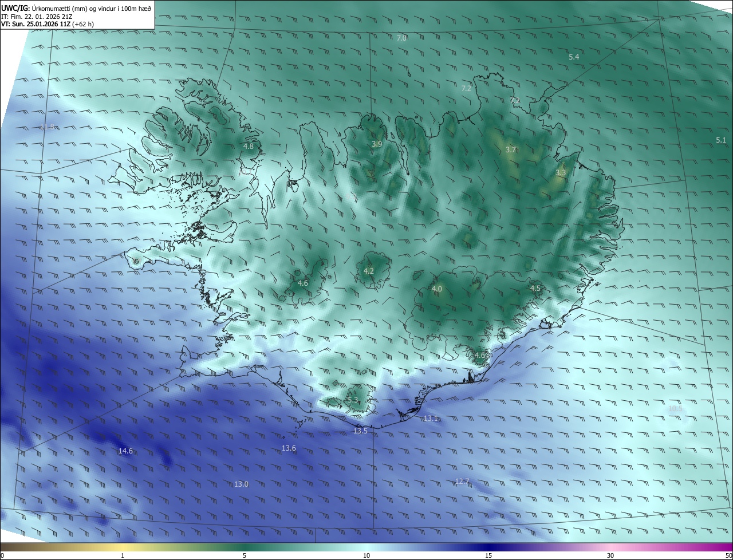Click the 3.9 value label on the map
The height and width of the screenshot is (560, 733).
point(377,144)
